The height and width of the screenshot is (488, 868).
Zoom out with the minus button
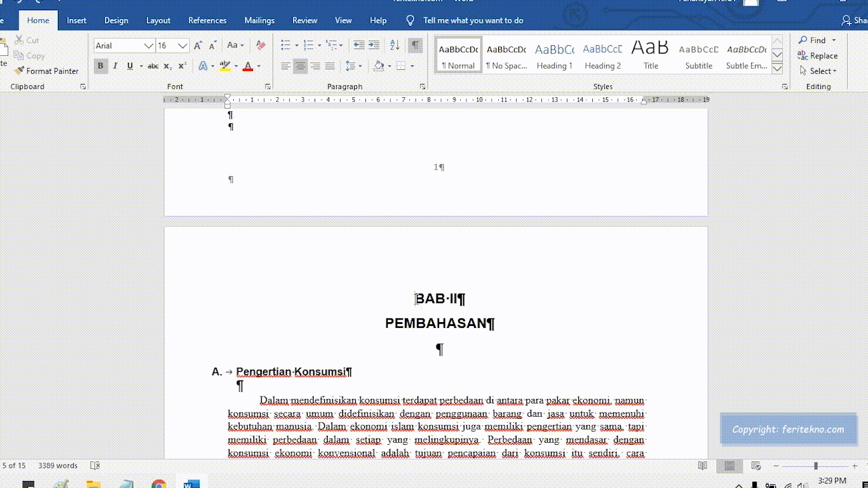click(776, 466)
